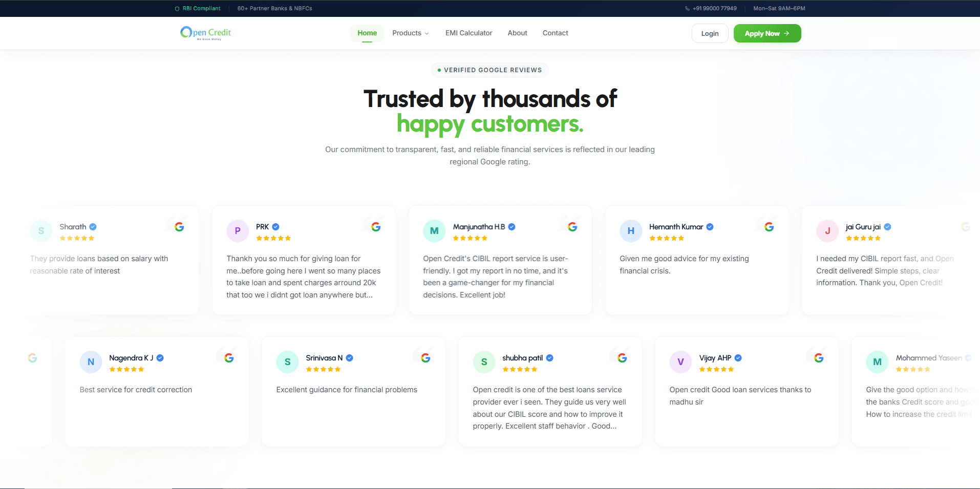Click the star rating under Srinivasa N
Image resolution: width=980 pixels, height=489 pixels.
click(x=323, y=369)
